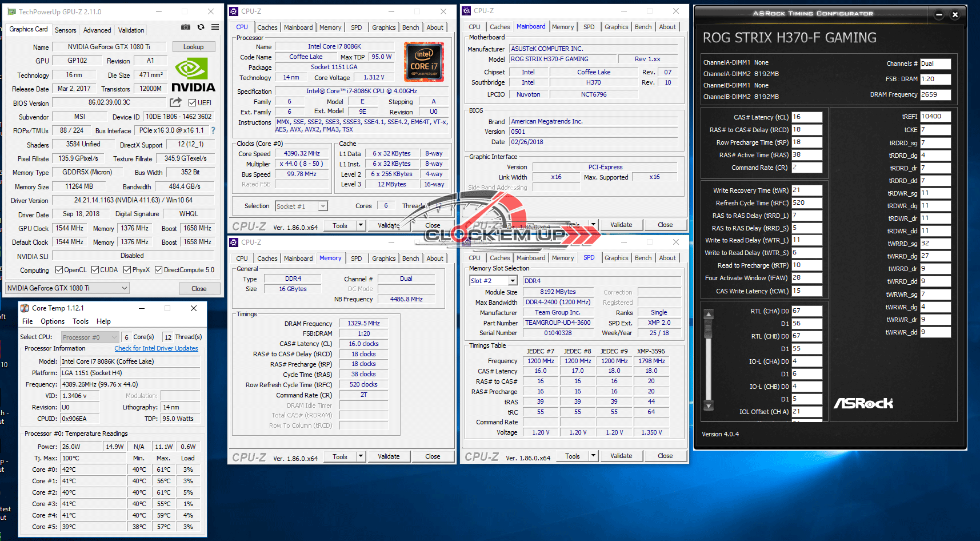Uncheck the OpenCL checkbox
980x541 pixels.
pos(59,270)
